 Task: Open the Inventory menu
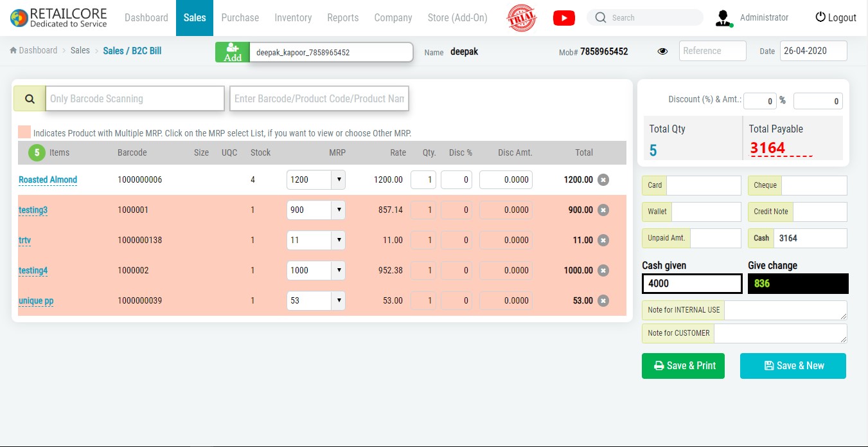(x=293, y=17)
